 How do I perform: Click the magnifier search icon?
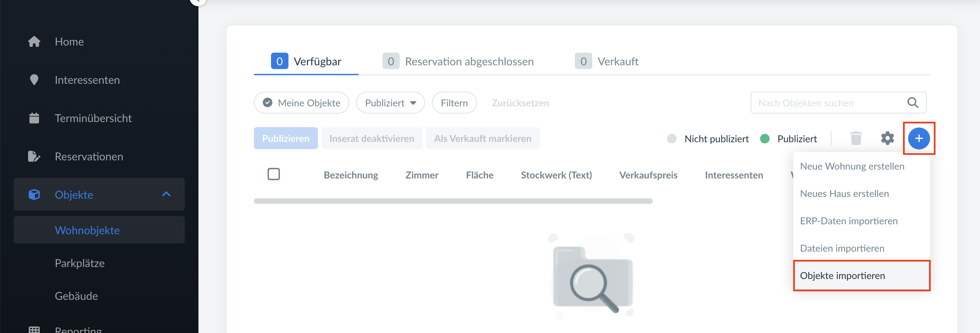pyautogui.click(x=913, y=103)
